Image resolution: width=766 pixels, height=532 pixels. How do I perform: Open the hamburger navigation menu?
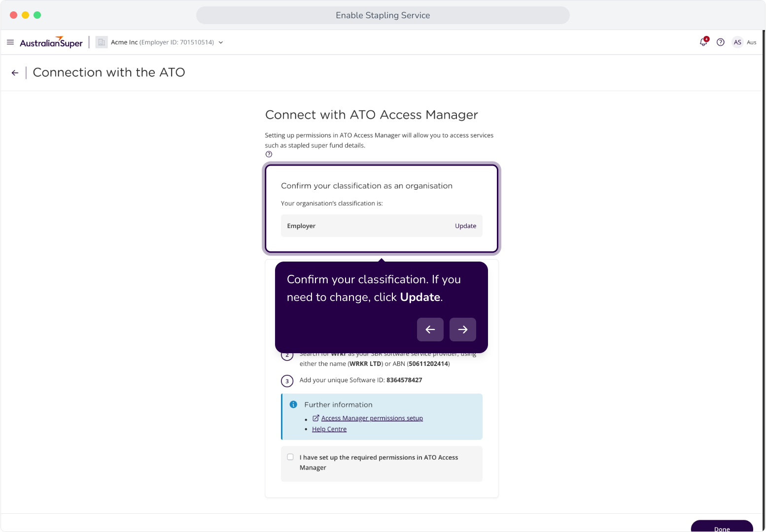point(10,42)
